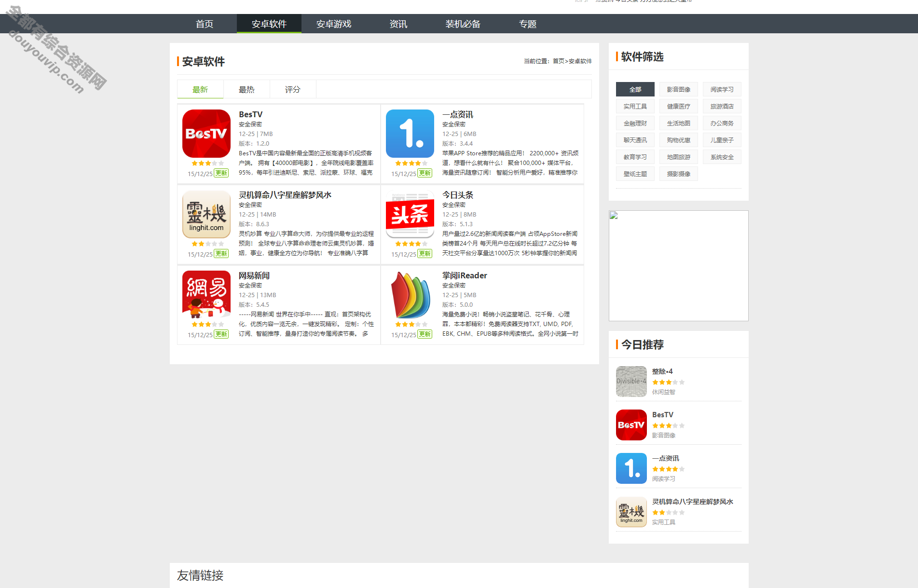Filter by 儿童亲子 category
918x588 pixels.
click(722, 140)
